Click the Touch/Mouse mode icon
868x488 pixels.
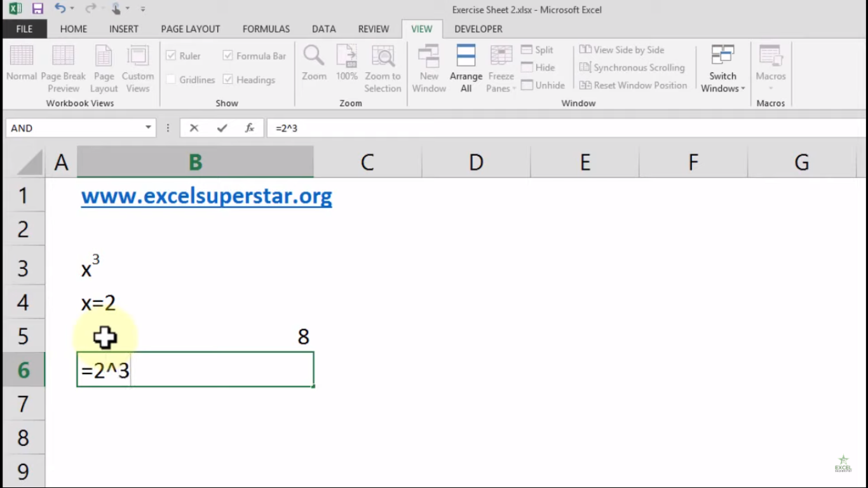116,8
